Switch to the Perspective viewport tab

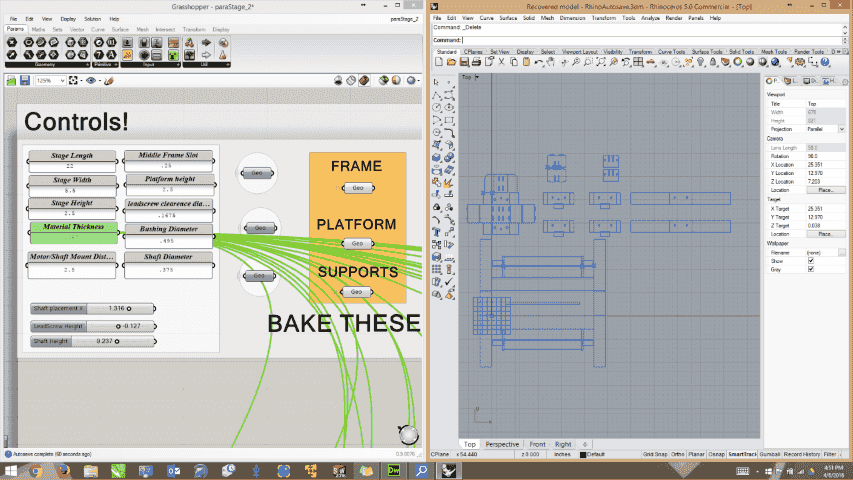[502, 444]
